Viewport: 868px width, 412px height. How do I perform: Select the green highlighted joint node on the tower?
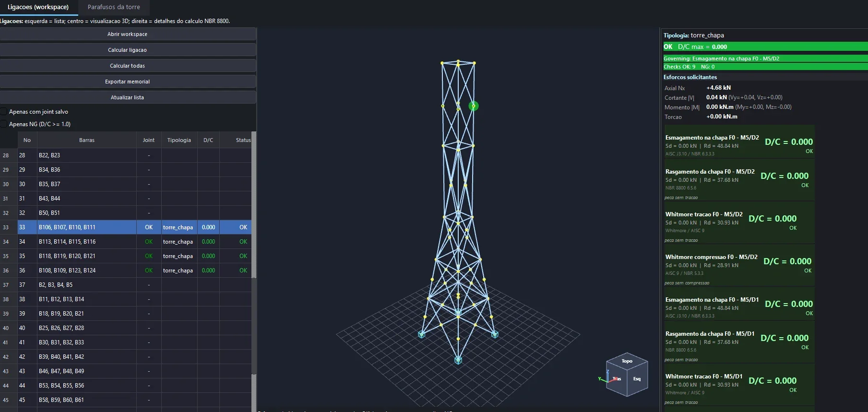point(474,106)
